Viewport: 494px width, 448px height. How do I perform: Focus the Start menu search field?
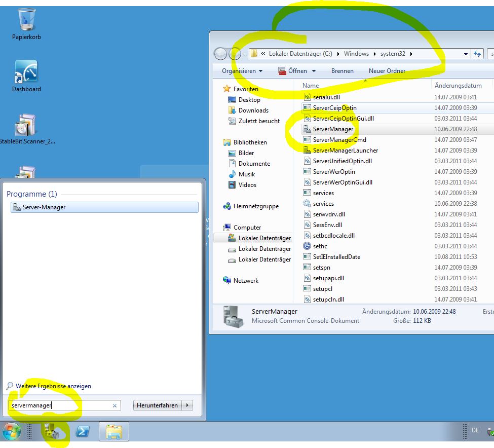pyautogui.click(x=65, y=405)
